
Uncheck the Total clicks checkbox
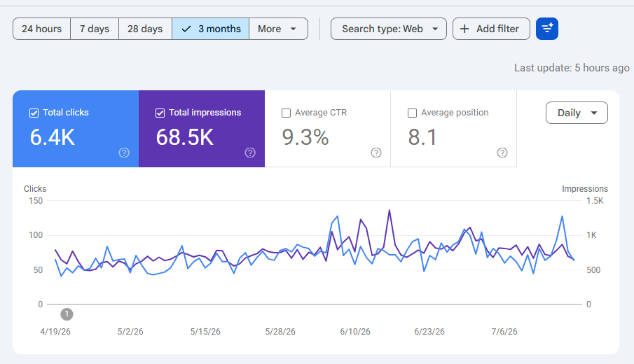[x=34, y=113]
